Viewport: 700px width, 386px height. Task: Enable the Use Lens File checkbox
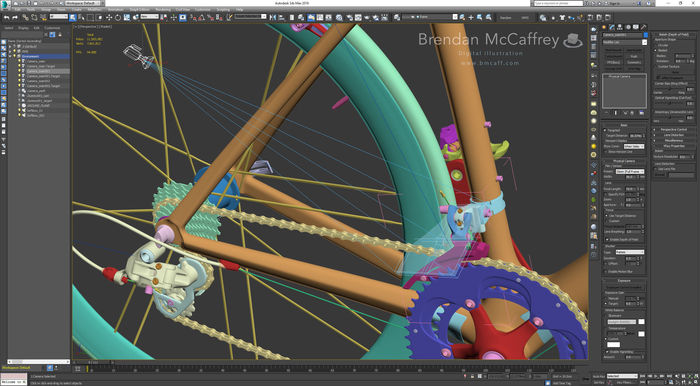(655, 169)
